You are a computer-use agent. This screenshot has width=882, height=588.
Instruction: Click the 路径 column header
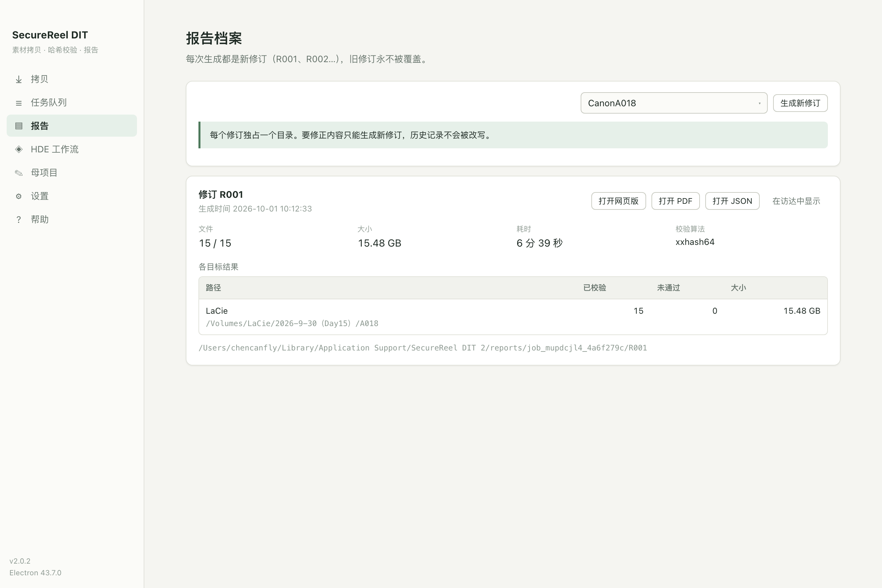(x=213, y=288)
